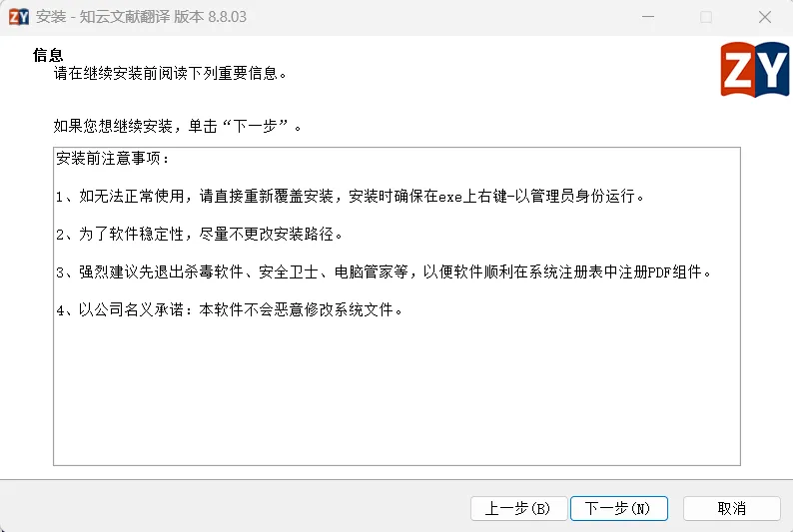
Task: Click the bold 信息 page heading
Action: tap(48, 55)
